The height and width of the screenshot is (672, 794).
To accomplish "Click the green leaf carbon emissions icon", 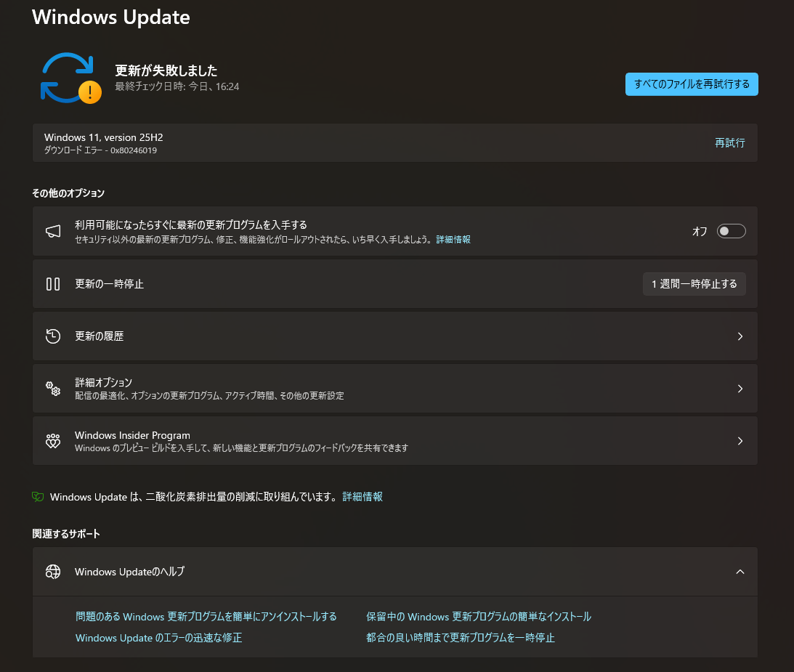I will (38, 497).
